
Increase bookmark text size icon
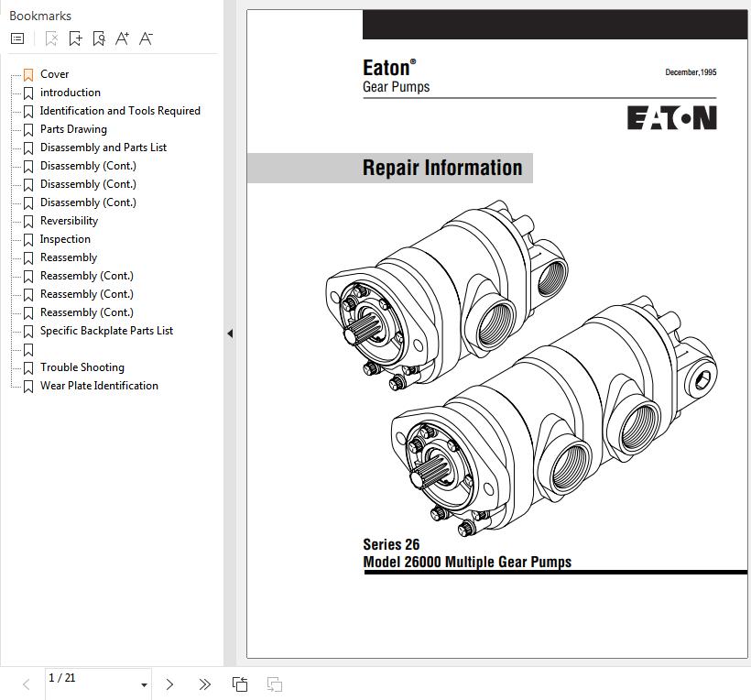tap(122, 38)
